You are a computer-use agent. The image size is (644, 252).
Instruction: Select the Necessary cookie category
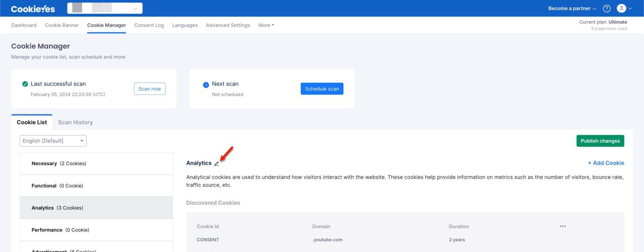(96, 164)
